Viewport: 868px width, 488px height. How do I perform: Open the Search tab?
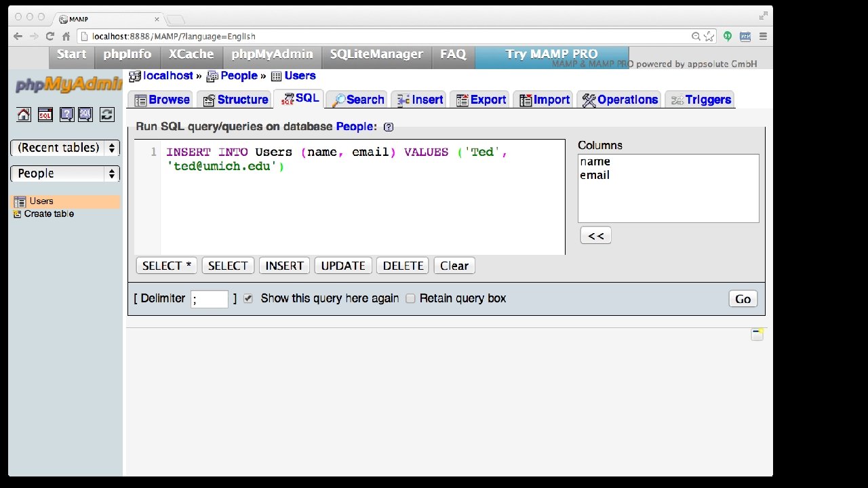pos(357,100)
